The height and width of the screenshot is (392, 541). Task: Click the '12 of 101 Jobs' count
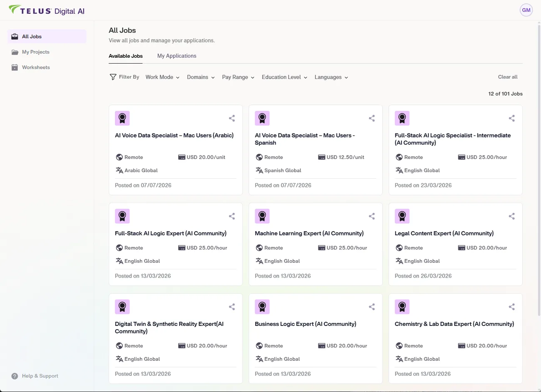[x=505, y=94]
